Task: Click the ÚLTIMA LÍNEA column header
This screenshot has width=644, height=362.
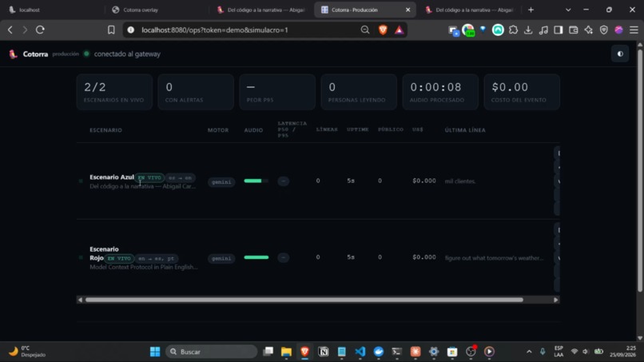Action: 465,129
